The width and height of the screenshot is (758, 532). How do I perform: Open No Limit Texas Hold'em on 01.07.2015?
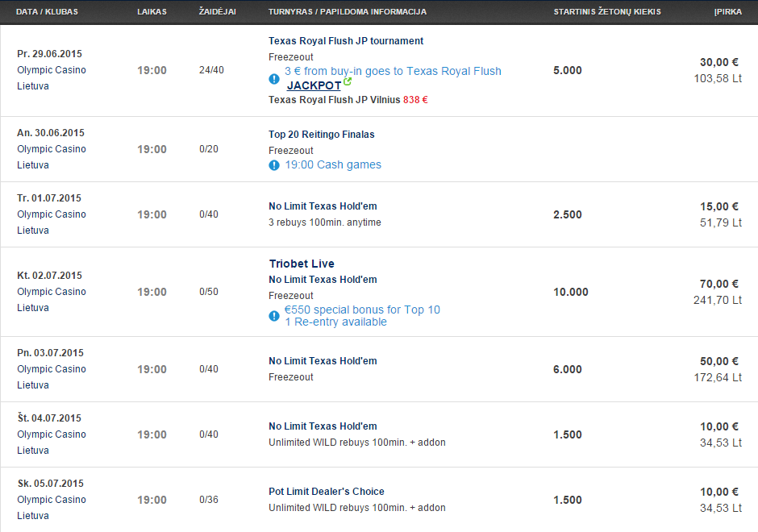323,206
